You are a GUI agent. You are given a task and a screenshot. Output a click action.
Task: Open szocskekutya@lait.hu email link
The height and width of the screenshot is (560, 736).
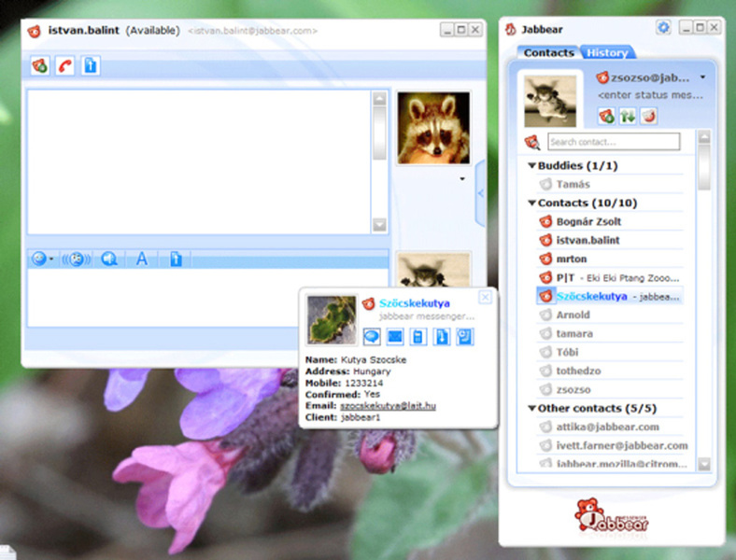point(388,406)
